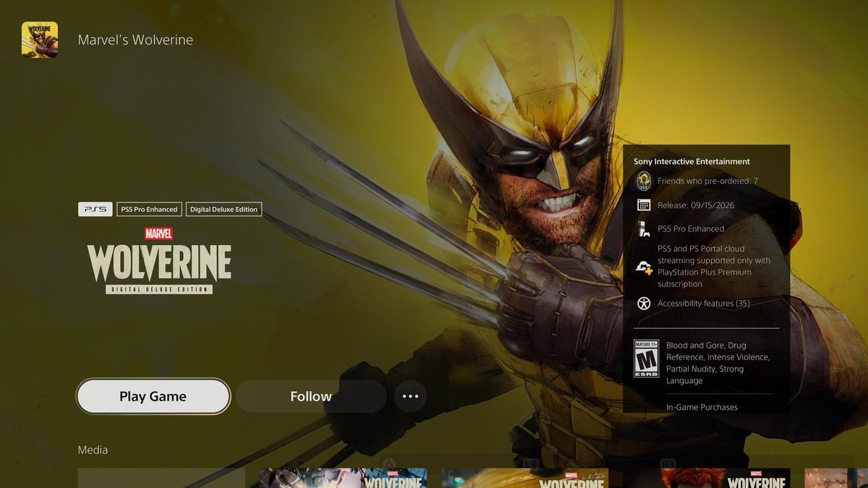Screen dimensions: 868x488
Task: Click the friends pre-ordered avatar icon
Action: (x=644, y=181)
